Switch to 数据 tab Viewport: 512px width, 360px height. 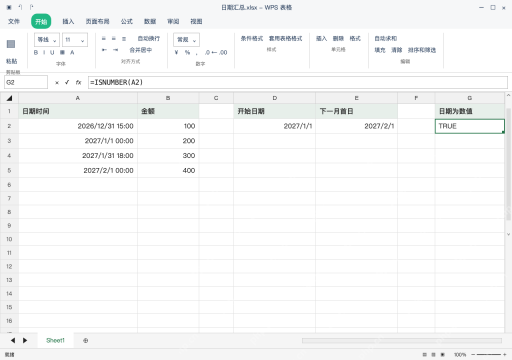tap(150, 21)
